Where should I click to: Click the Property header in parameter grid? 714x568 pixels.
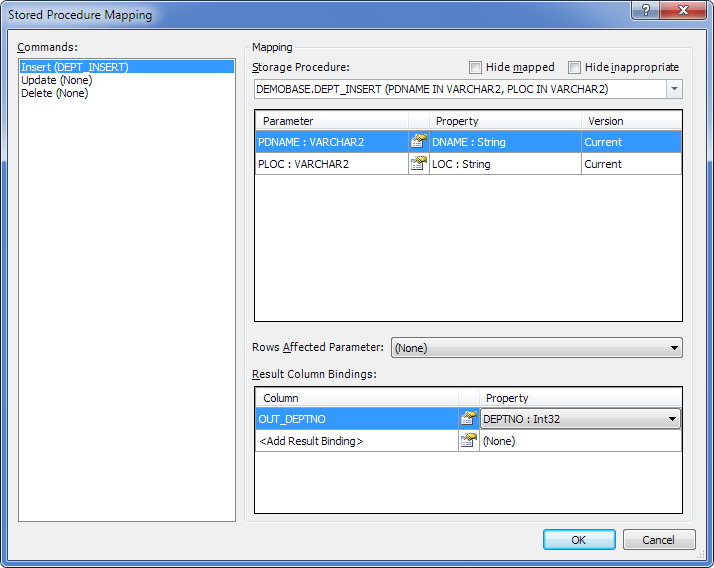[505, 121]
